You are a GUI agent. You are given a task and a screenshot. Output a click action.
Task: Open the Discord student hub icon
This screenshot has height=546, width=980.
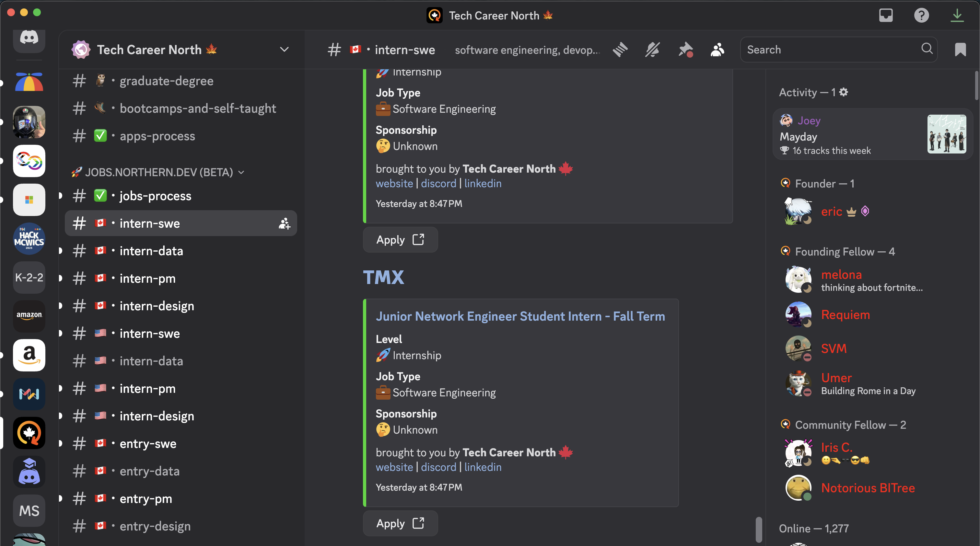[x=29, y=472]
